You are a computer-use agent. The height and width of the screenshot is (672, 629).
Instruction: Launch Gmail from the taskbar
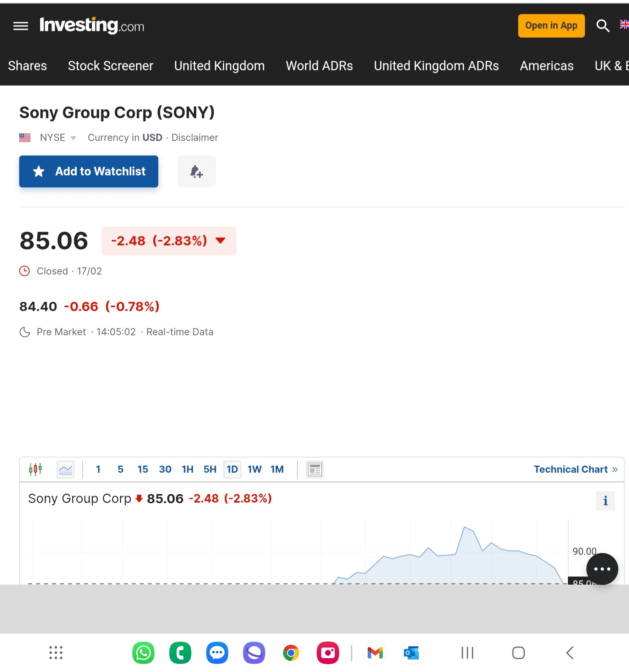pos(375,652)
